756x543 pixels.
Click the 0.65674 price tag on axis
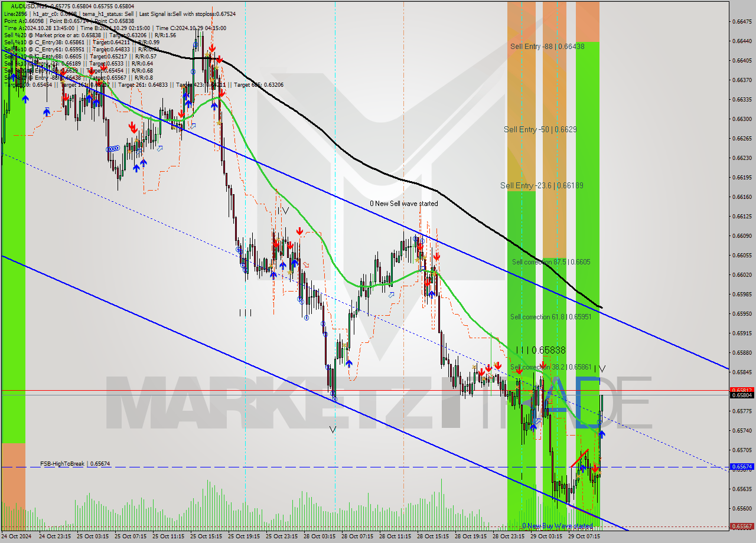742,466
